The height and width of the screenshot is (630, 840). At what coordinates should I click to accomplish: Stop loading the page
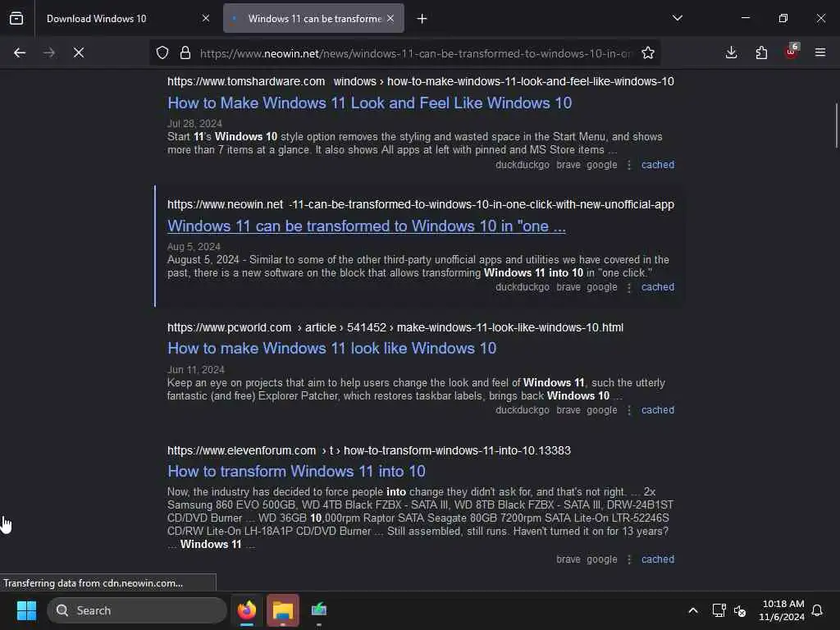tap(79, 52)
